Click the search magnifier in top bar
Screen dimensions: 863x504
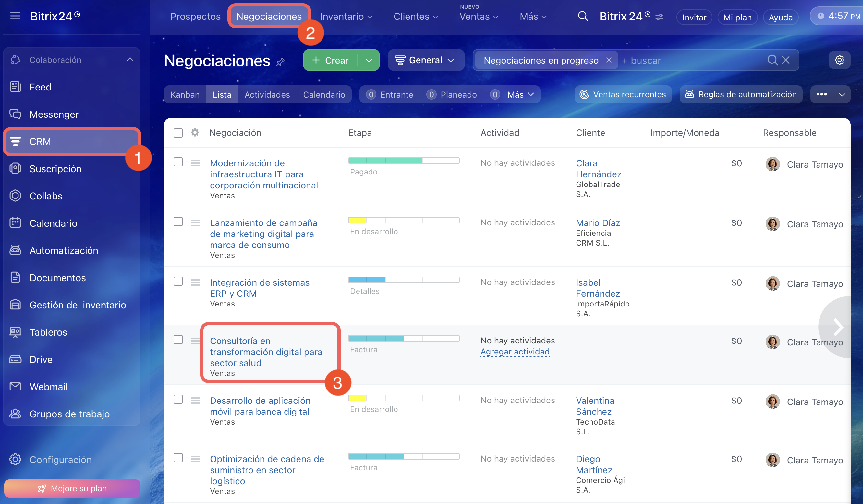click(583, 16)
